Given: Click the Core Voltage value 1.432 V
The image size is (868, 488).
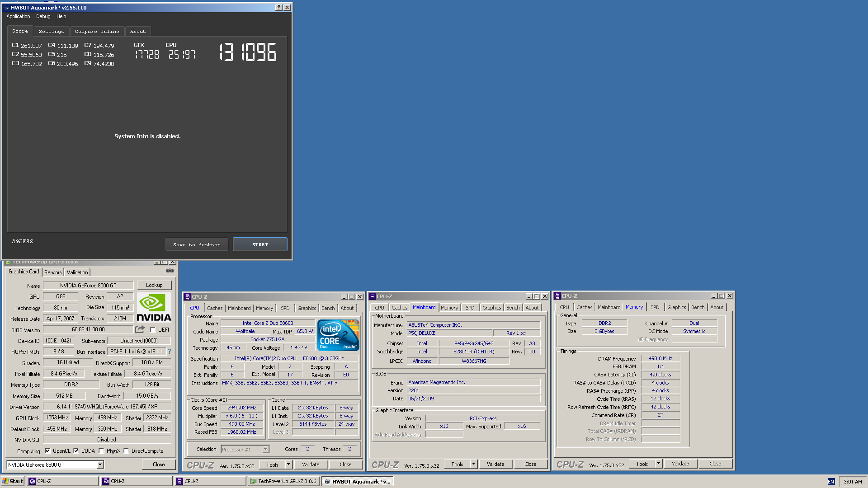Looking at the screenshot, I should (298, 347).
